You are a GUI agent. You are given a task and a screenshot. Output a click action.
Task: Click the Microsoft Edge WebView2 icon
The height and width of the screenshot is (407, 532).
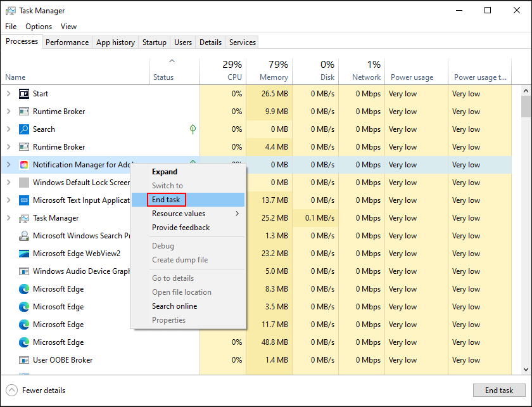click(24, 254)
